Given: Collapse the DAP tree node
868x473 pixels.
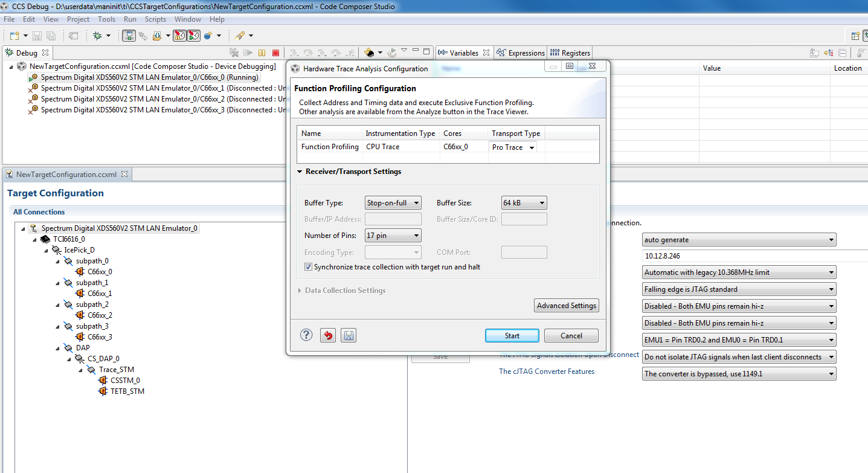Looking at the screenshot, I should (58, 348).
